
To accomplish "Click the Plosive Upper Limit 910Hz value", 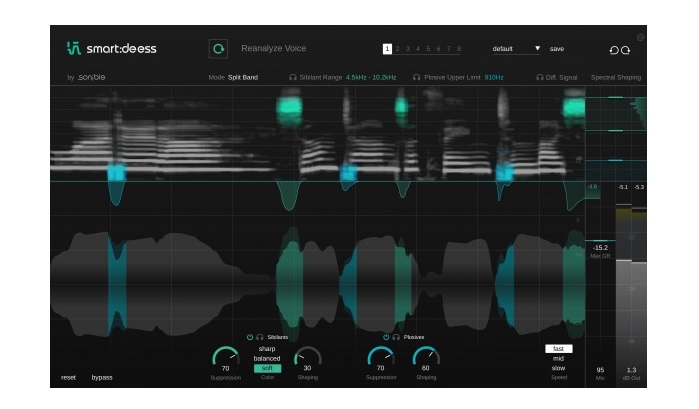I will click(494, 77).
